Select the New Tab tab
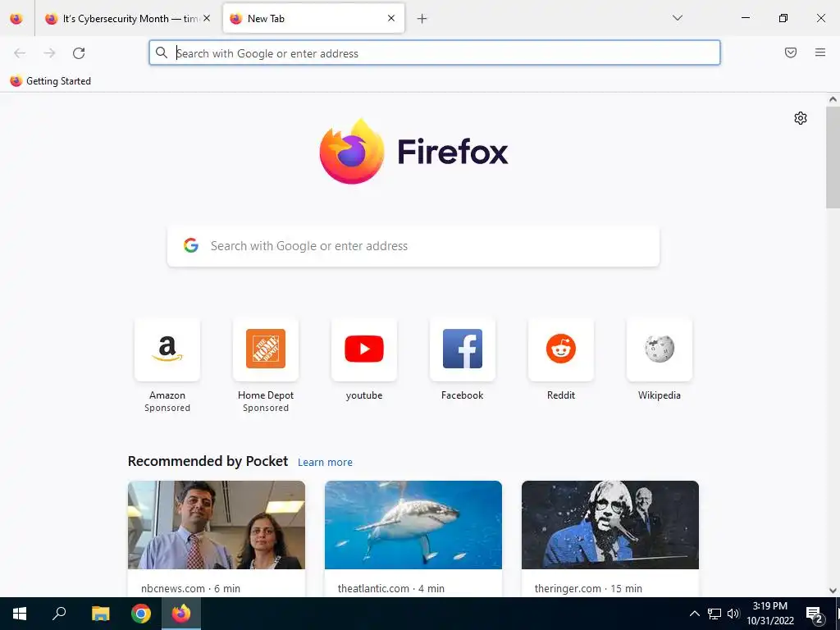The width and height of the screenshot is (840, 630). point(313,18)
